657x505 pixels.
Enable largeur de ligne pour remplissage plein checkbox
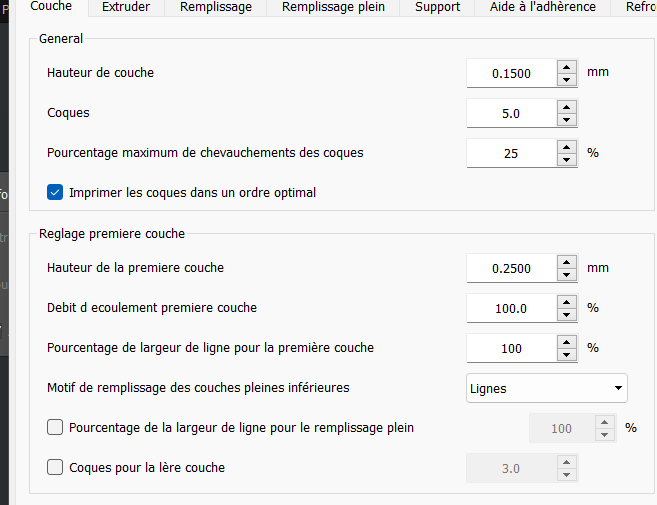(55, 428)
